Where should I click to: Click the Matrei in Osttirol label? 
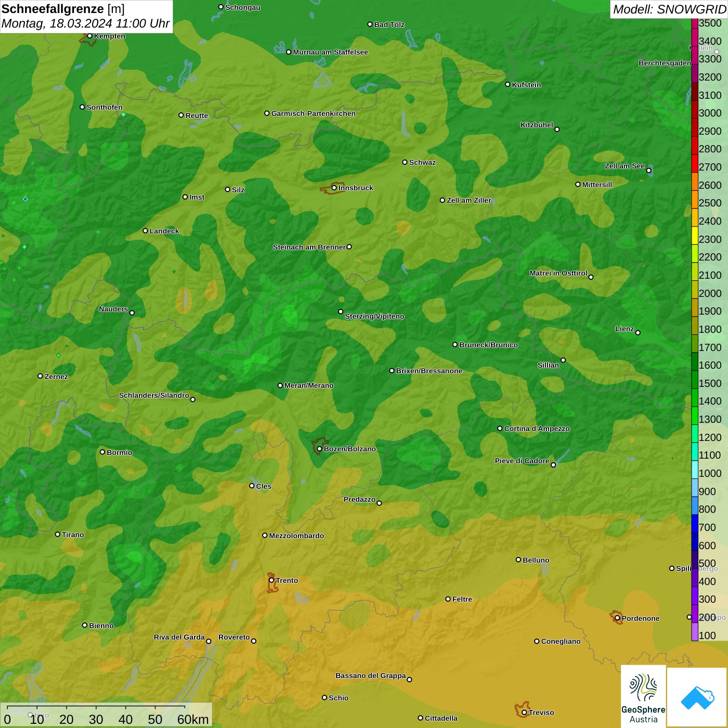(558, 273)
